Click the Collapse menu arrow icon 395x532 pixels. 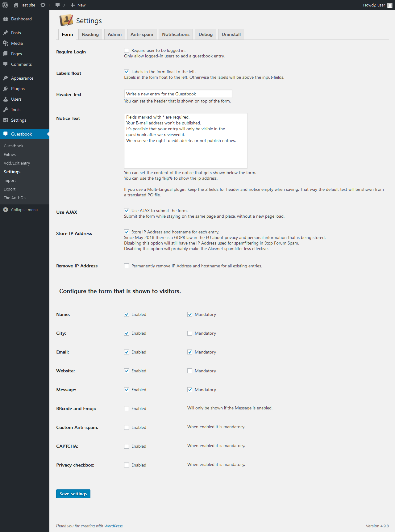(6, 210)
